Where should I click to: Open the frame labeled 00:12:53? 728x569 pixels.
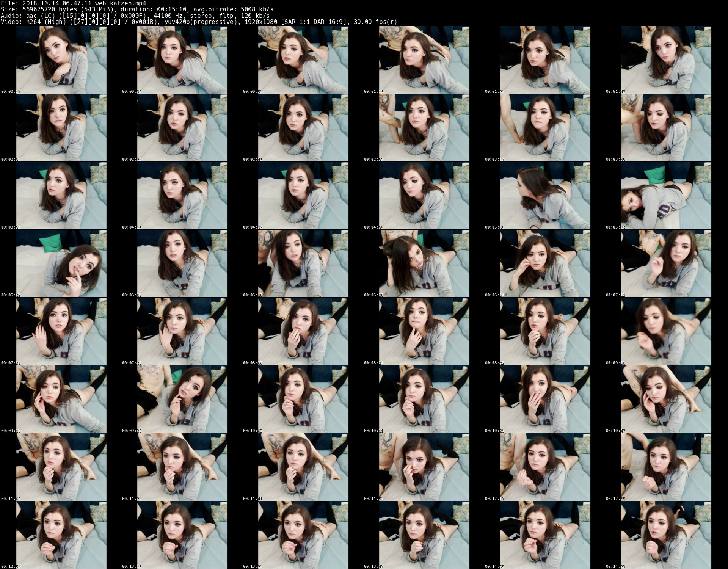pos(61,535)
